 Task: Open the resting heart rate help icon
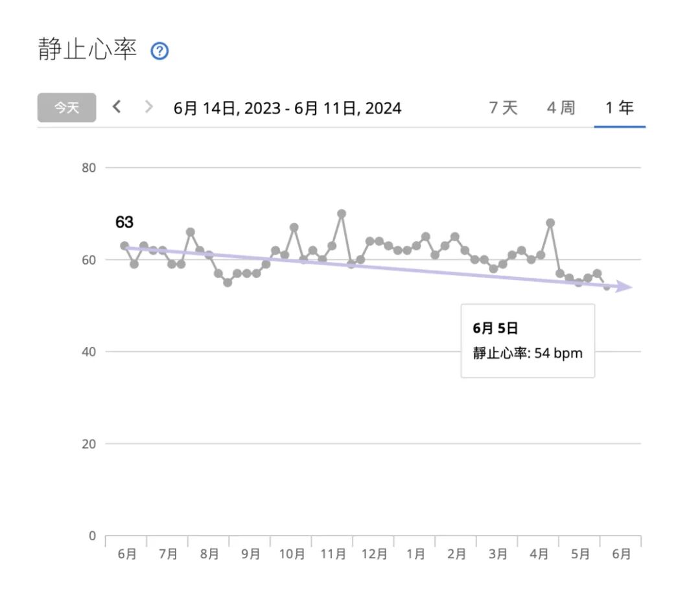(x=159, y=51)
